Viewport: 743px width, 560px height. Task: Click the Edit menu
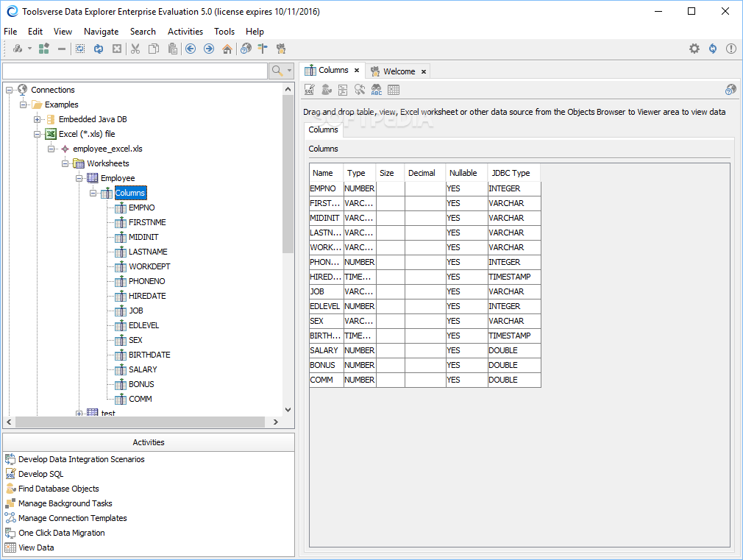point(35,32)
